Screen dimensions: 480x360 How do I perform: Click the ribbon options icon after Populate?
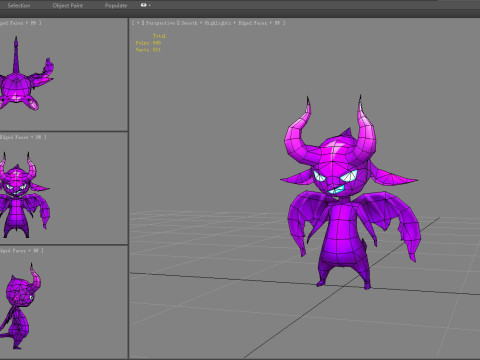pyautogui.click(x=145, y=5)
